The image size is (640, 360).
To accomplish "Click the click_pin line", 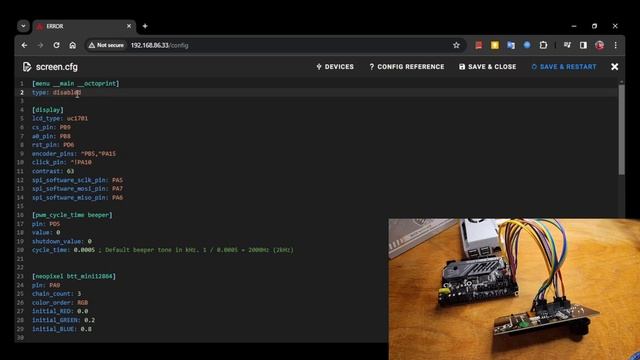I will (x=62, y=162).
